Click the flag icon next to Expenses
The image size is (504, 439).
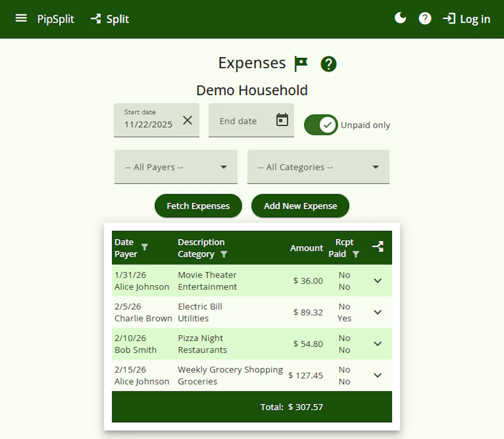tap(301, 64)
